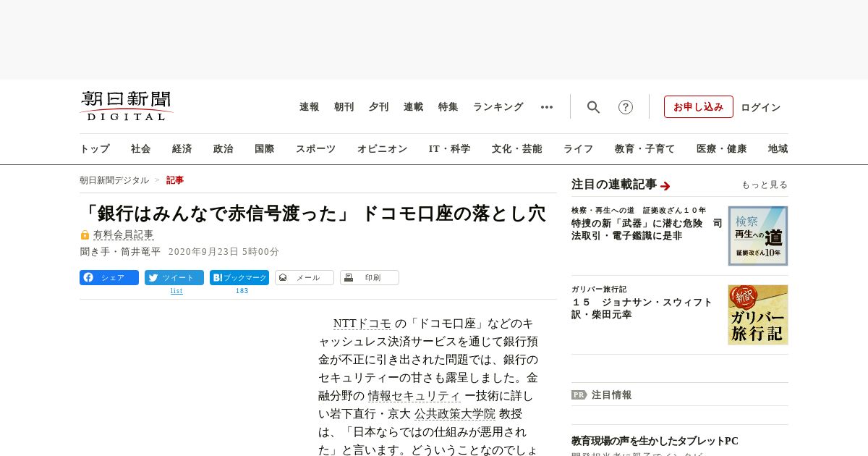Click 注目の連載記事 heading
Screen dimensions: 868x456
click(614, 185)
